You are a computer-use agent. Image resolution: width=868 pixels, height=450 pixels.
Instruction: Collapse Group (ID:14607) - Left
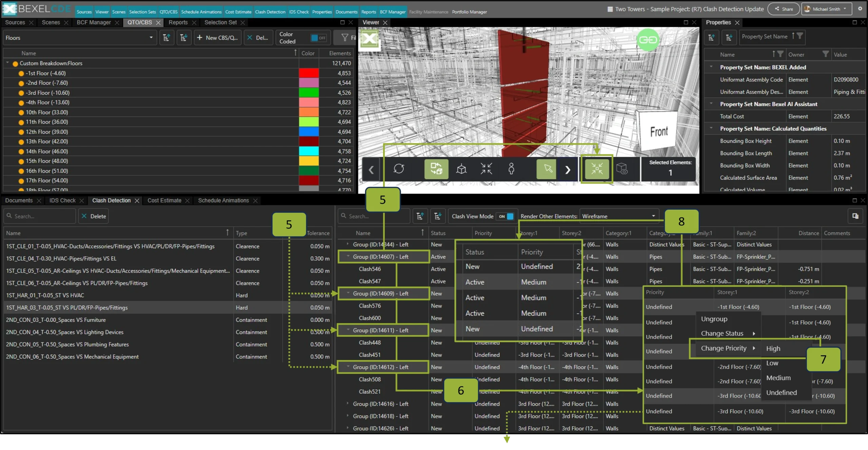coord(348,257)
